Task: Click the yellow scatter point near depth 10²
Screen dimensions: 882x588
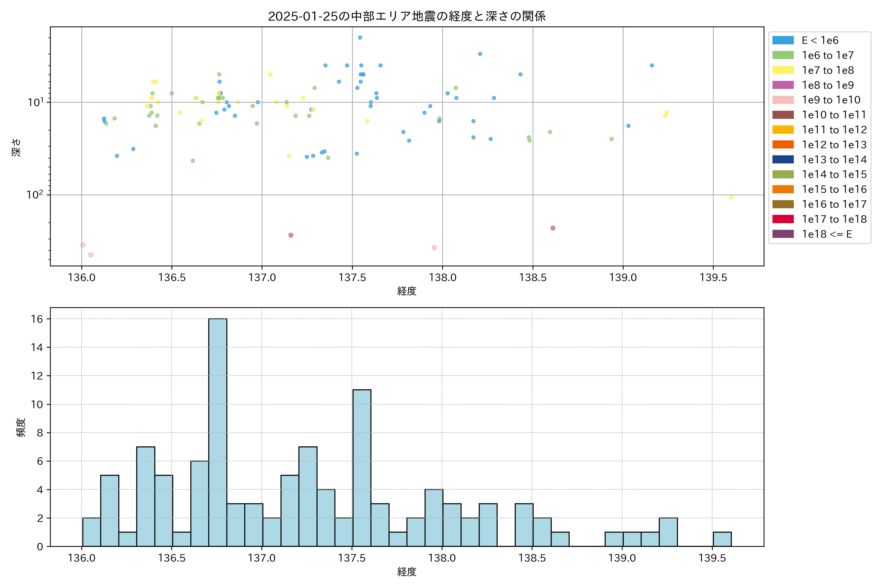Action: (731, 197)
